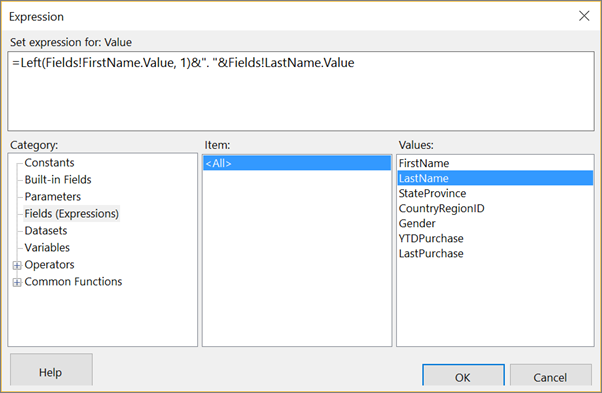Choose FirstName in the Values list
The height and width of the screenshot is (393, 602).
point(495,163)
